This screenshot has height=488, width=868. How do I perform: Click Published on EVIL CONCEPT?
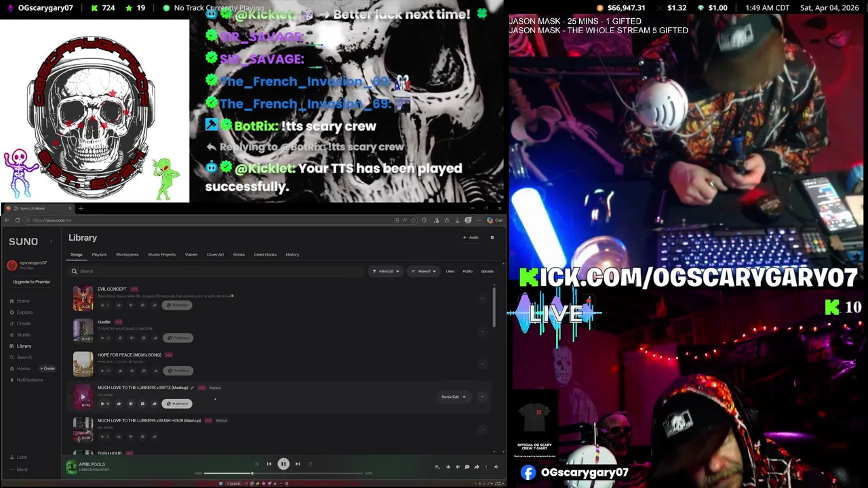[x=177, y=305]
